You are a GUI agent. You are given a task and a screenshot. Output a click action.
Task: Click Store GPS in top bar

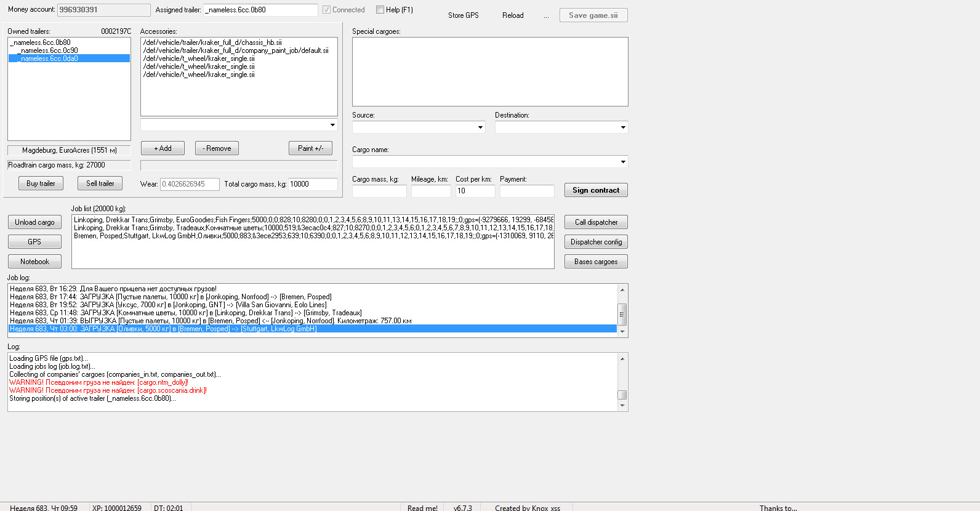click(x=463, y=15)
